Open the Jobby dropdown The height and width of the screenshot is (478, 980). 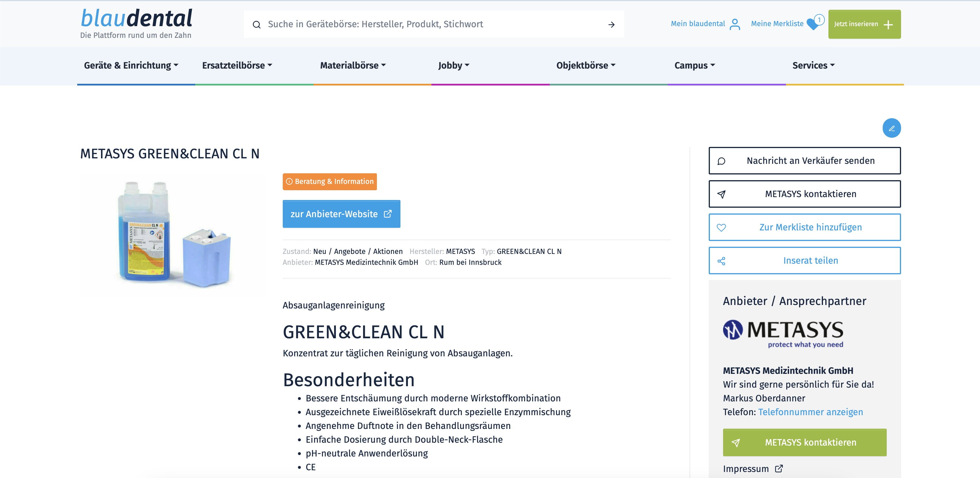pyautogui.click(x=454, y=65)
